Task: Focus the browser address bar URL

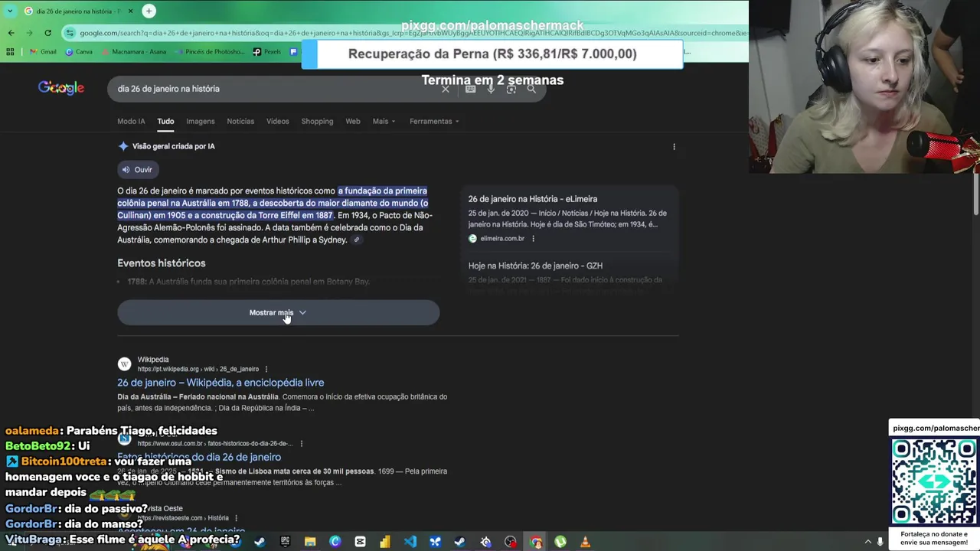Action: pyautogui.click(x=413, y=33)
